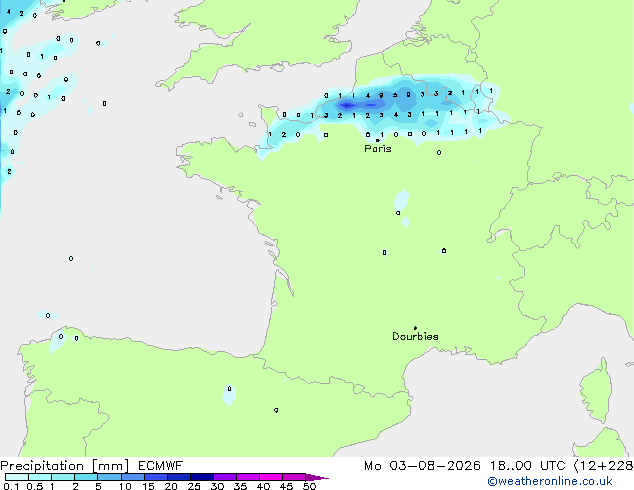Pick the legend swatch between 15 and 20
Viewport: 634px width, 490px height.
pyautogui.click(x=156, y=477)
